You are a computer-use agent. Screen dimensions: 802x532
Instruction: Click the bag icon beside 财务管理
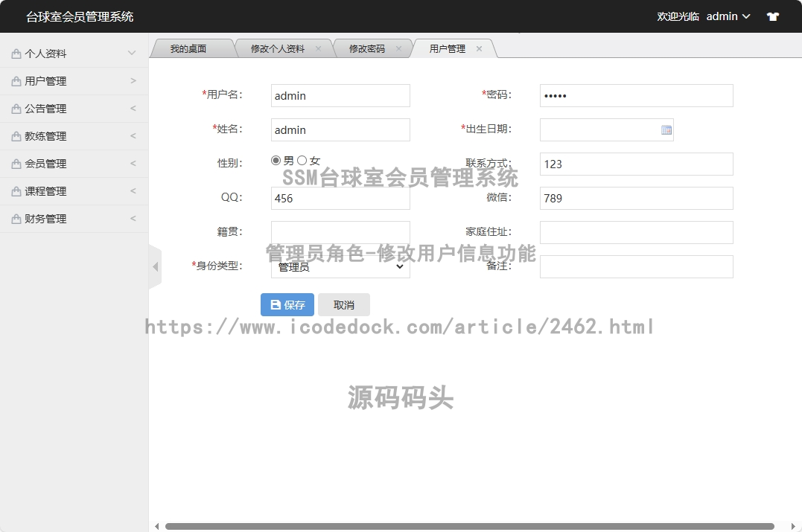[x=16, y=219]
